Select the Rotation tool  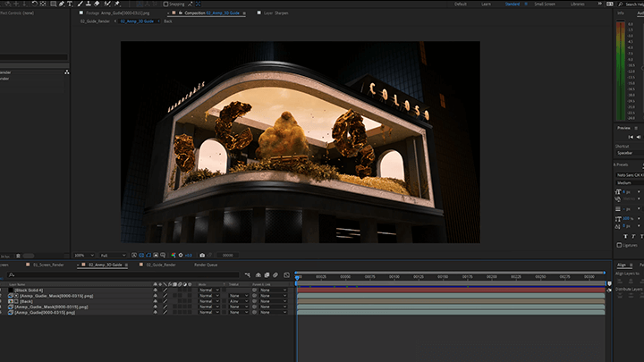click(35, 4)
